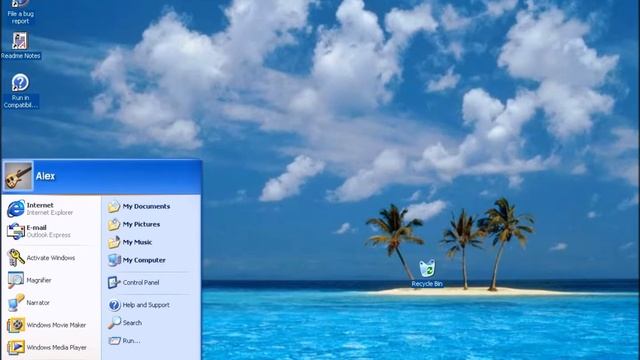This screenshot has height=360, width=640.
Task: Click the Control Panel icon
Action: pos(114,282)
